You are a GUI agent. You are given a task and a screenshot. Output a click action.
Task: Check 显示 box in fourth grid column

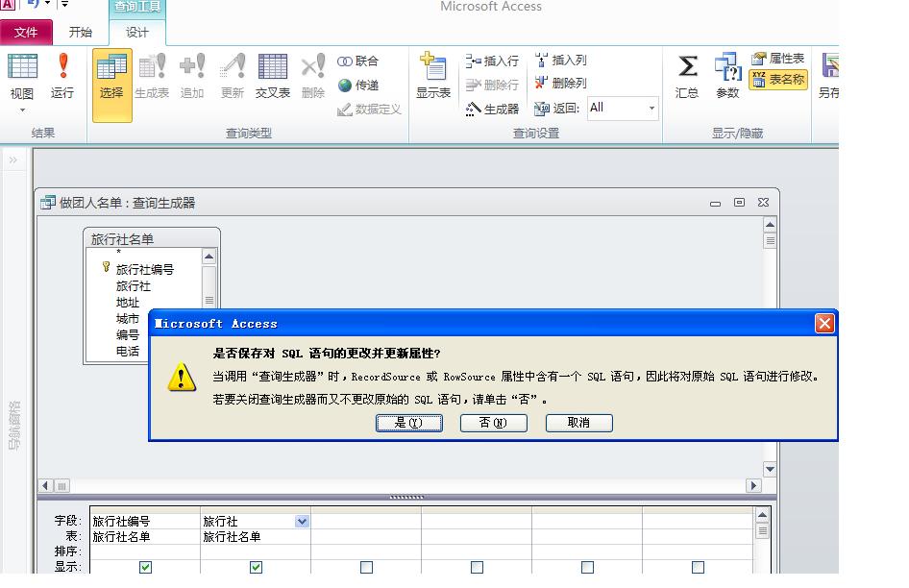478,567
